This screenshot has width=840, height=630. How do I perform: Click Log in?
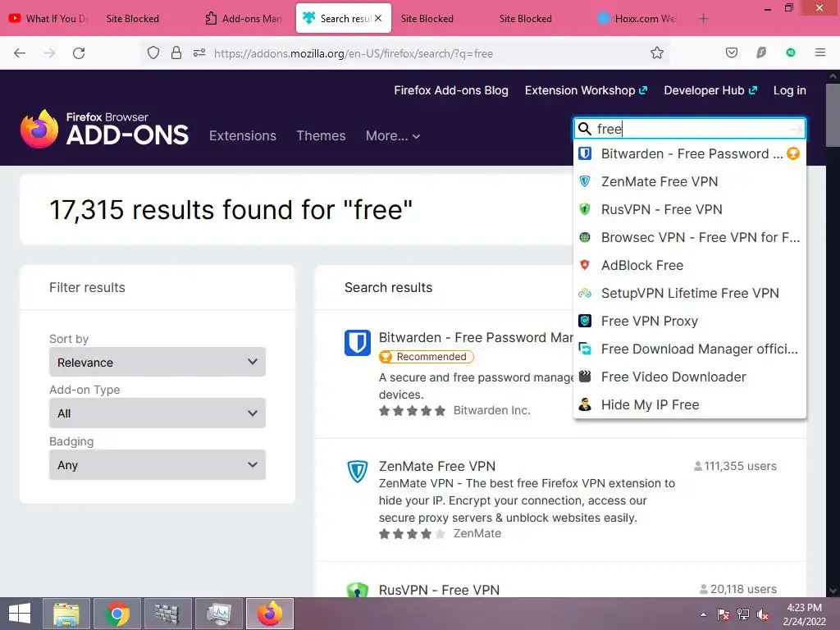(x=790, y=90)
